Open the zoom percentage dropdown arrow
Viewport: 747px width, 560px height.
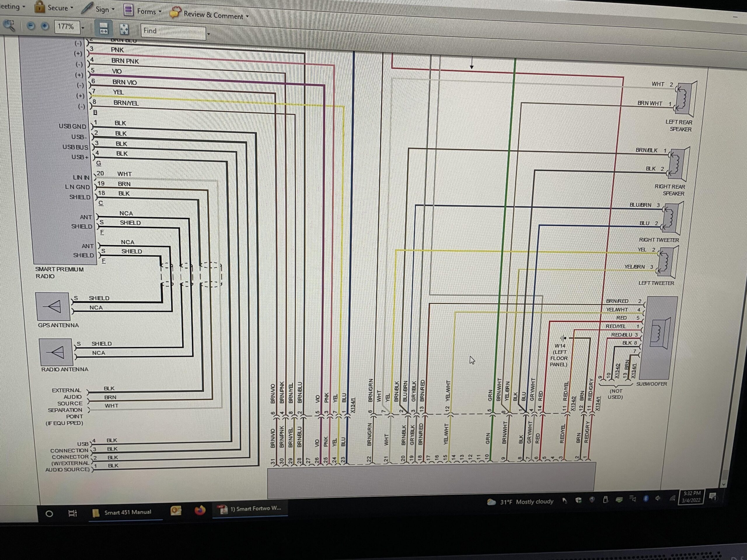[83, 28]
